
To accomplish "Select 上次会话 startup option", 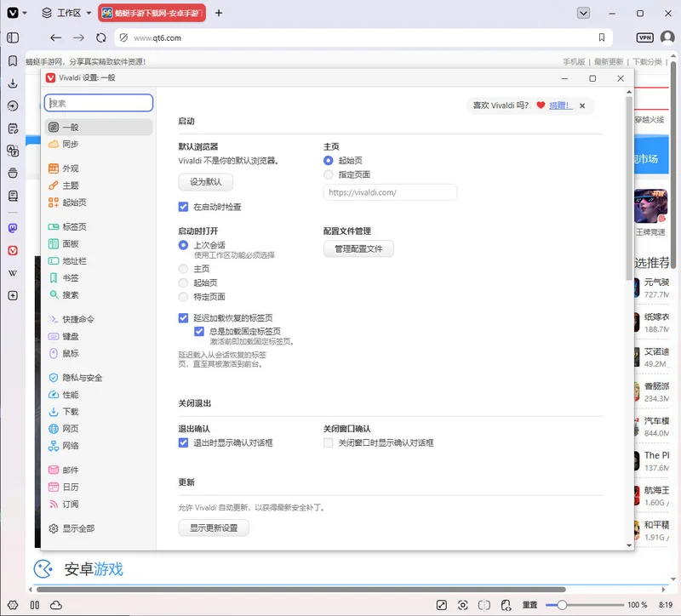I will [x=183, y=245].
